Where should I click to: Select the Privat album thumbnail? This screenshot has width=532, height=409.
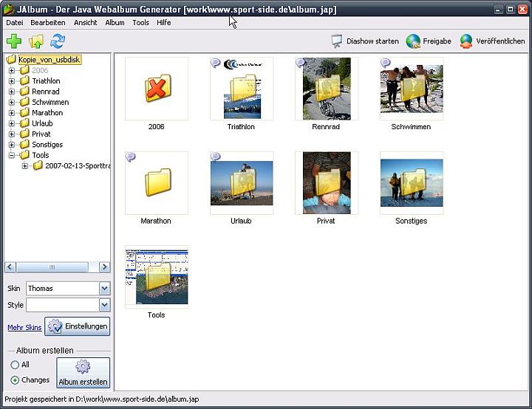click(327, 183)
